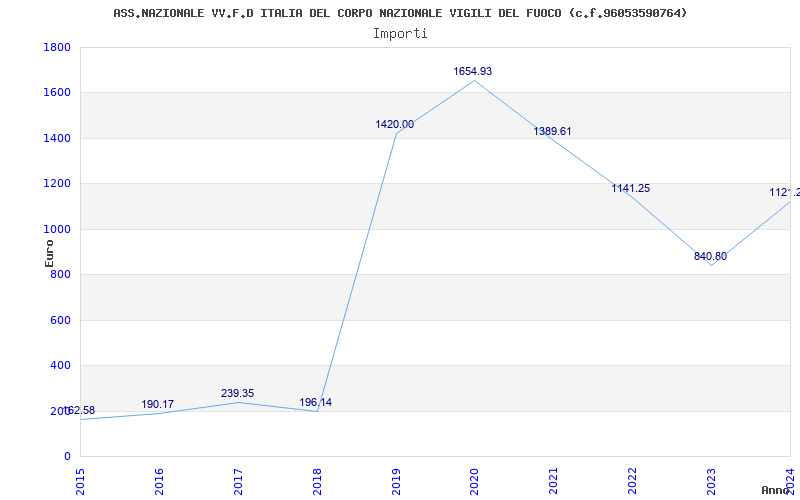This screenshot has width=800, height=500.
Task: Click the 190.17 data label
Action: click(x=158, y=405)
